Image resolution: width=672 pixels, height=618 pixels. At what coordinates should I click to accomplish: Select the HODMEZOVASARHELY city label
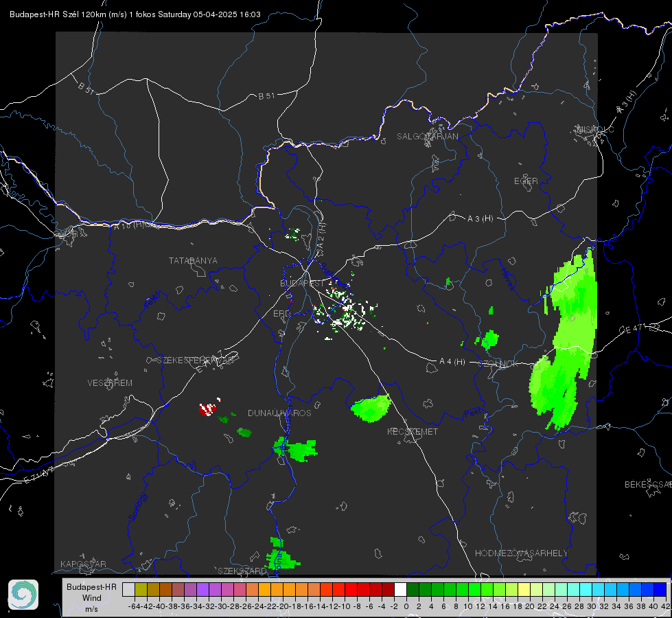point(521,553)
